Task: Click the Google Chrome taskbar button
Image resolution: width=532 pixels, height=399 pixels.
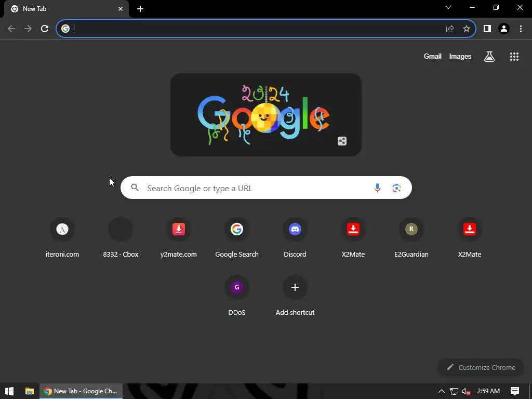Action: click(81, 391)
